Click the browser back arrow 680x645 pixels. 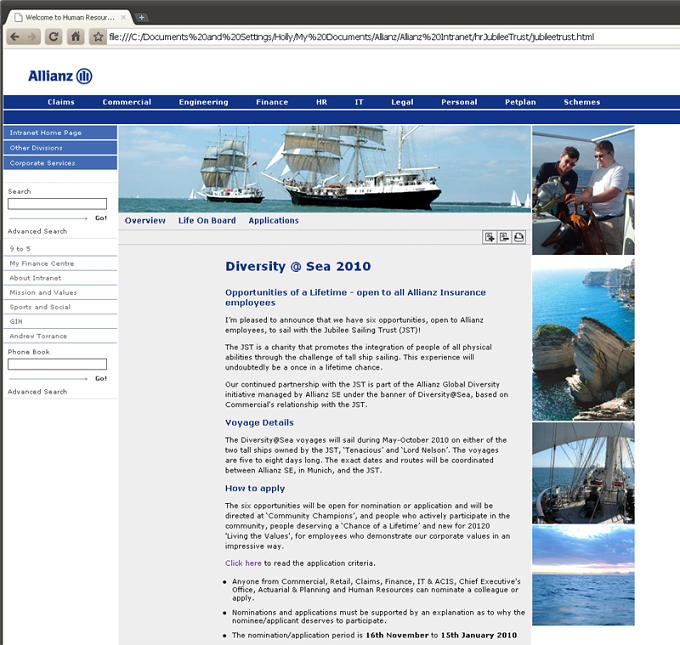click(x=15, y=37)
